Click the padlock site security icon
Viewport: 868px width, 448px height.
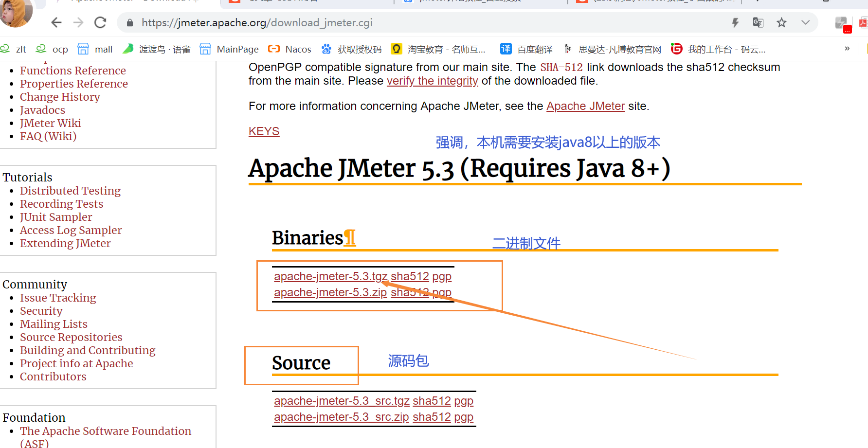[x=129, y=22]
